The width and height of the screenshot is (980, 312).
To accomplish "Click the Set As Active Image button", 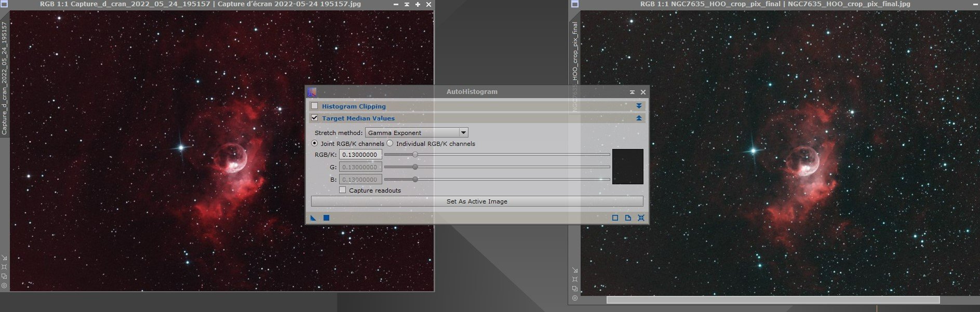I will (x=477, y=201).
